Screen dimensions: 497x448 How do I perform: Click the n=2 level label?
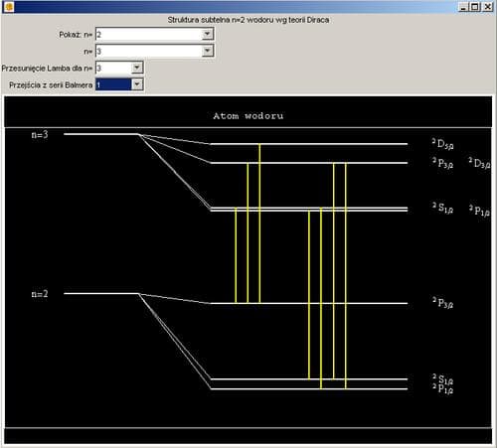coord(40,294)
